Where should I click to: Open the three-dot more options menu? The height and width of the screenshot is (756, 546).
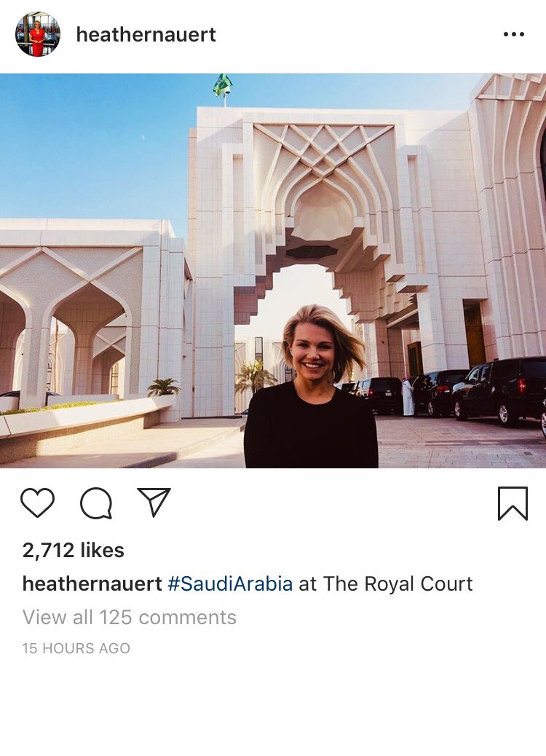pyautogui.click(x=514, y=34)
